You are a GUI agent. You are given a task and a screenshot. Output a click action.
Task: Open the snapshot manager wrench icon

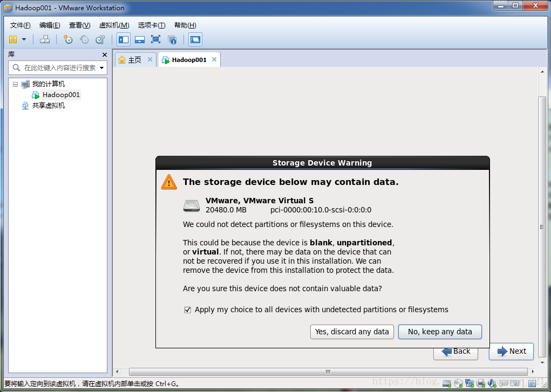100,39
